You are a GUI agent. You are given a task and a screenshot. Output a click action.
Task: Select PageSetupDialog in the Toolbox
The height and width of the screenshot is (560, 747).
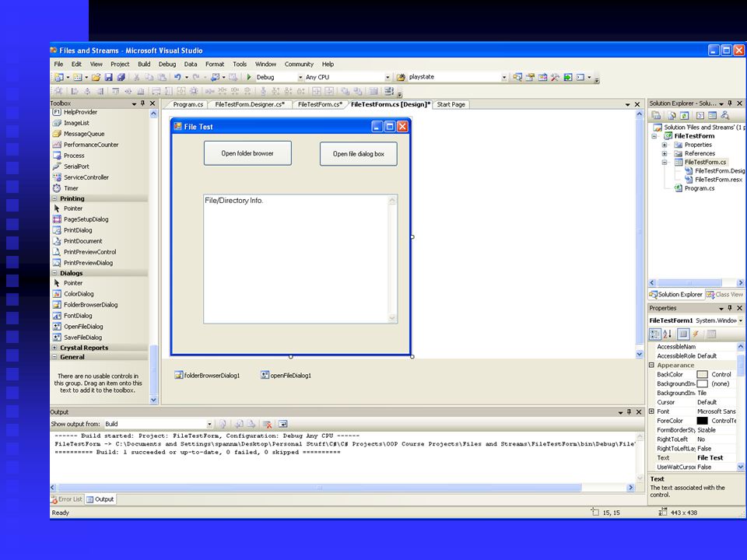coord(86,219)
